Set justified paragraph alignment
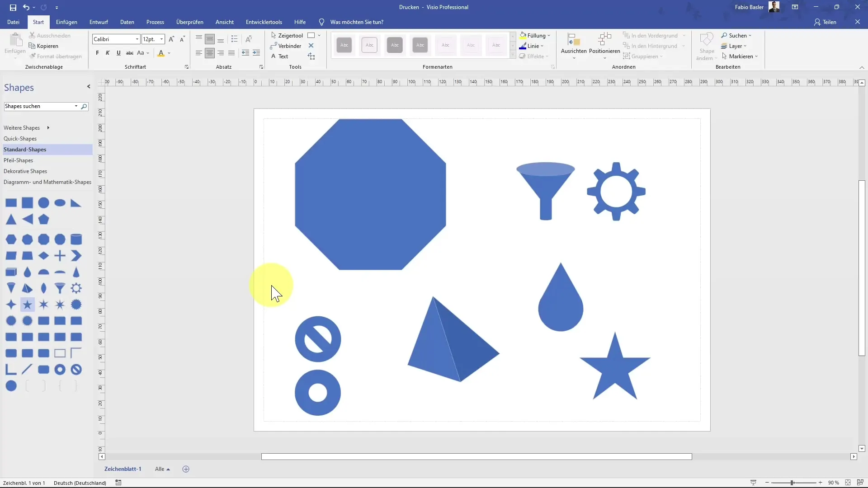Screen dimensions: 868x488 (231, 53)
